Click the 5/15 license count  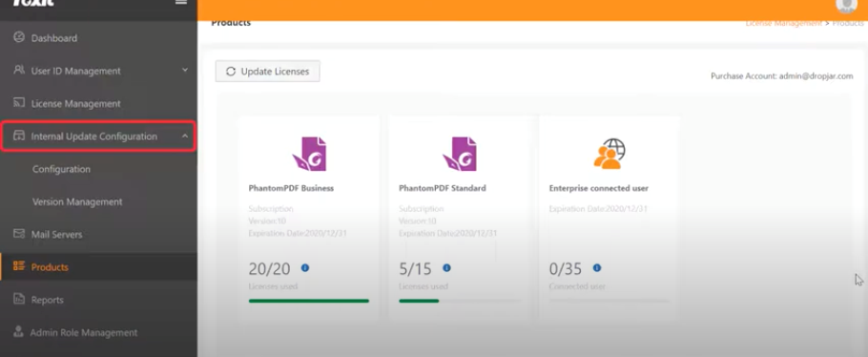(x=415, y=269)
